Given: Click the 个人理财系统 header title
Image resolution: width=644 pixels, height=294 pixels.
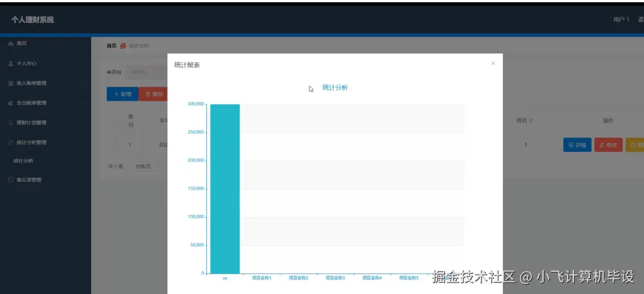Looking at the screenshot, I should click(33, 20).
